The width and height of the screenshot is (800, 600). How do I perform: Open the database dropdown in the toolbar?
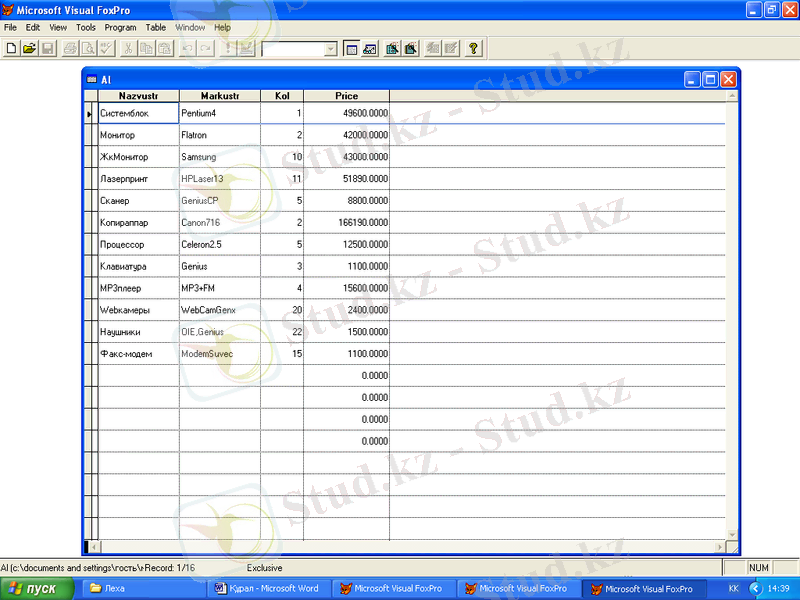pyautogui.click(x=331, y=49)
